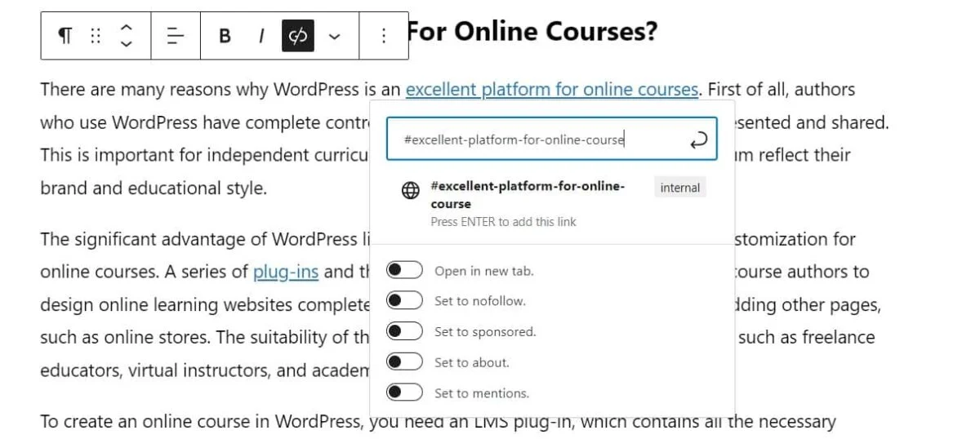
Task: Click the globe icon beside the link suggestion
Action: click(411, 191)
